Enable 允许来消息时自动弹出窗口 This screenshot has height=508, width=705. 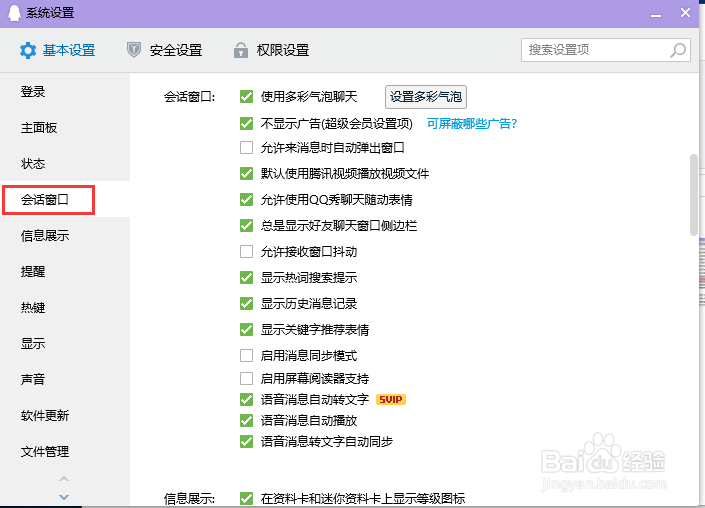click(246, 147)
